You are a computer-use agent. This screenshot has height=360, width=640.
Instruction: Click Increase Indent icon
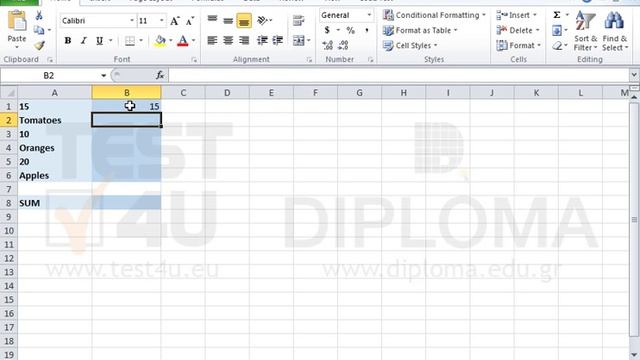[x=278, y=40]
